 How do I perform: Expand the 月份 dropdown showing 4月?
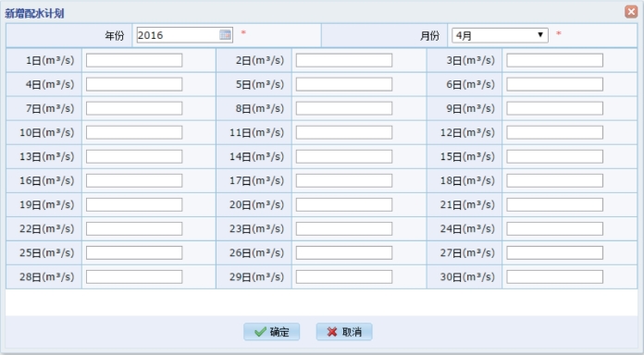(x=500, y=35)
